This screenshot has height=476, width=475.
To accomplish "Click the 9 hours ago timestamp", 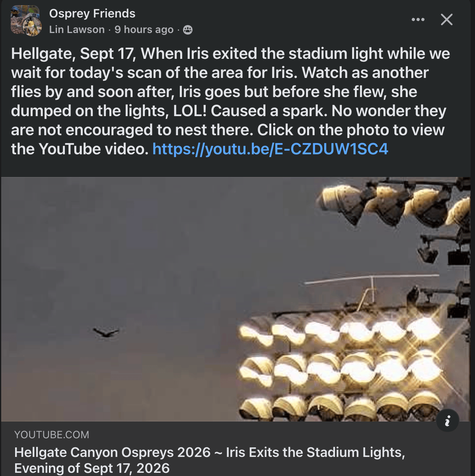I will coord(144,29).
